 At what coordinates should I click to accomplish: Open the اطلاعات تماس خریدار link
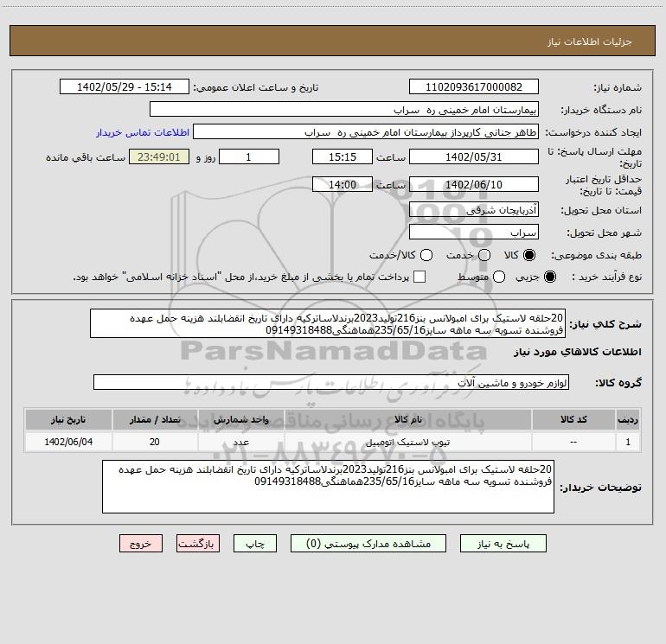(143, 132)
